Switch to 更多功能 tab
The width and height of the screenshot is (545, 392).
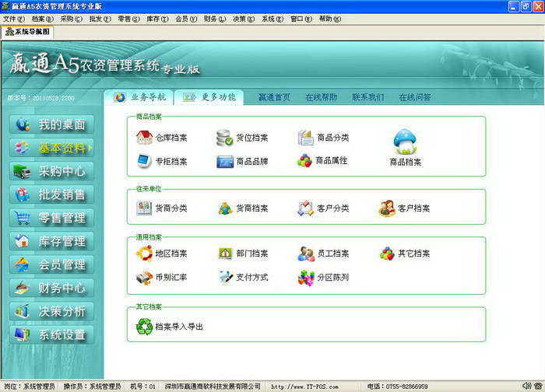(209, 97)
